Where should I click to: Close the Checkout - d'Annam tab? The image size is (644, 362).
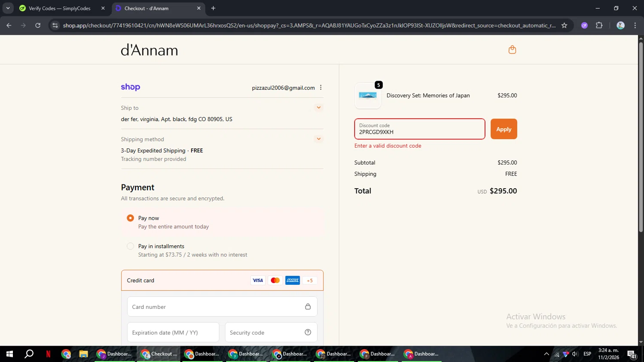pyautogui.click(x=199, y=8)
